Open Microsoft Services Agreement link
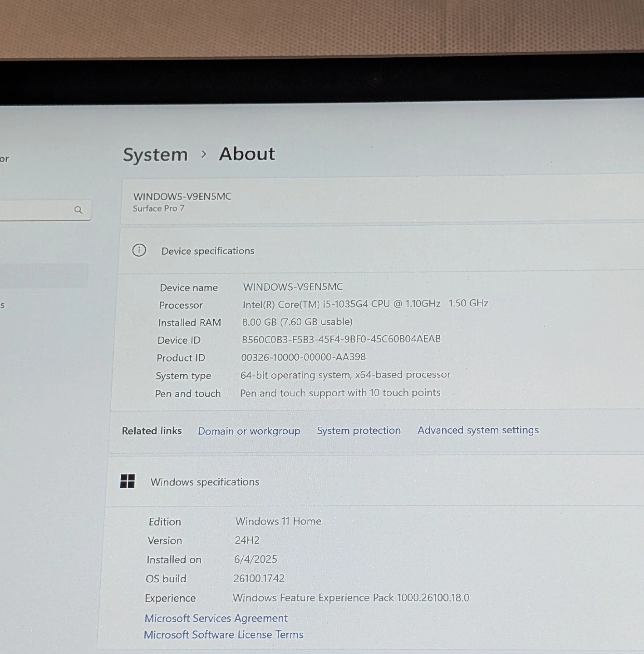Screen dimensions: 644x654 tap(216, 618)
